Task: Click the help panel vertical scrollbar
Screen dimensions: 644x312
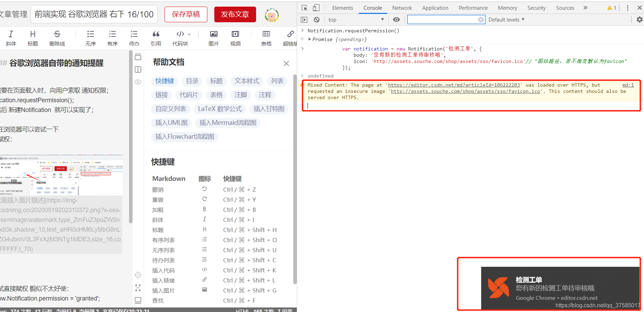Action: pos(295,179)
